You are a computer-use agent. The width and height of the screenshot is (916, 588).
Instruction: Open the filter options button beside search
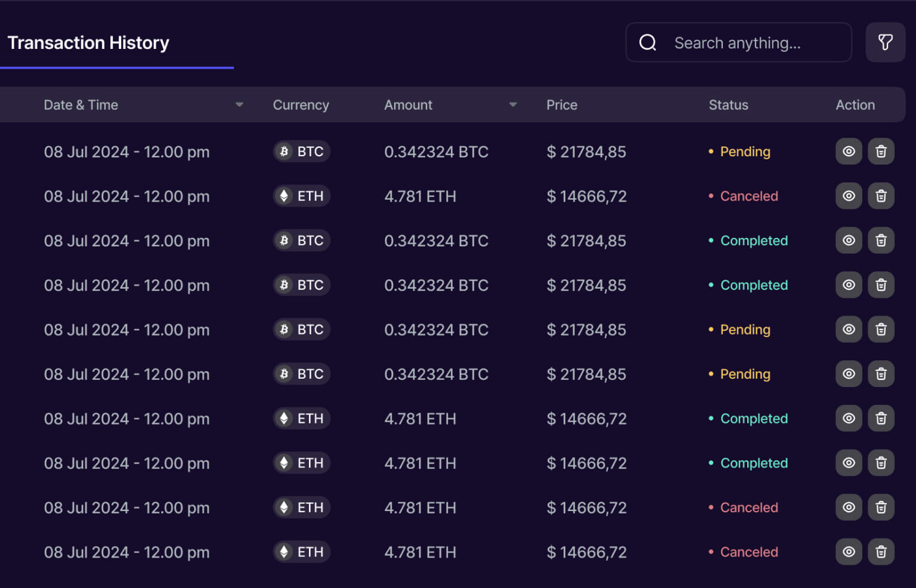[885, 42]
